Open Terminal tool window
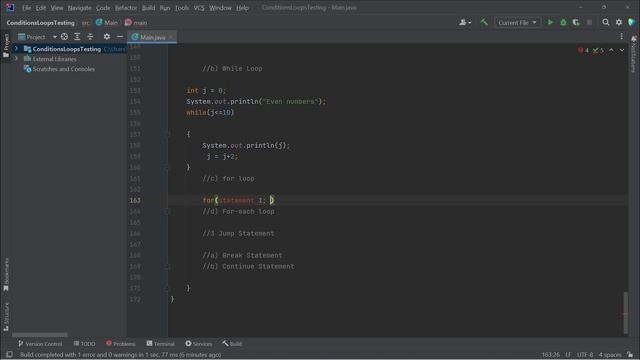Screen dimensions: 640x360 tap(160, 344)
